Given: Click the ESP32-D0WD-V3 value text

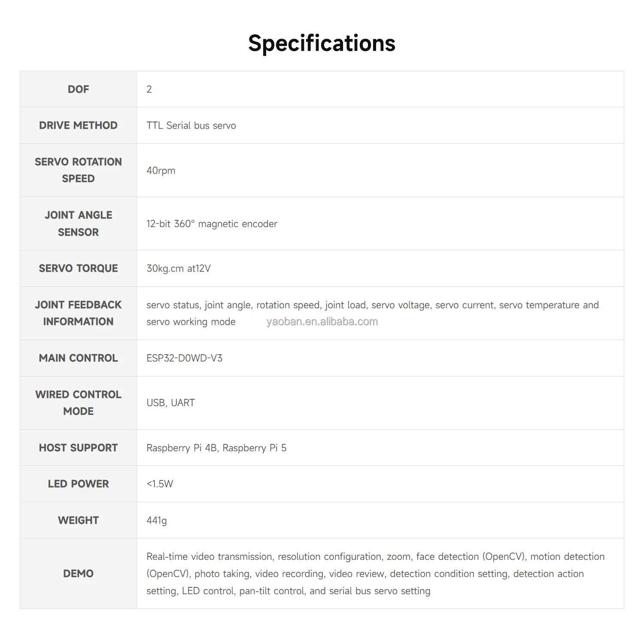Looking at the screenshot, I should [184, 358].
